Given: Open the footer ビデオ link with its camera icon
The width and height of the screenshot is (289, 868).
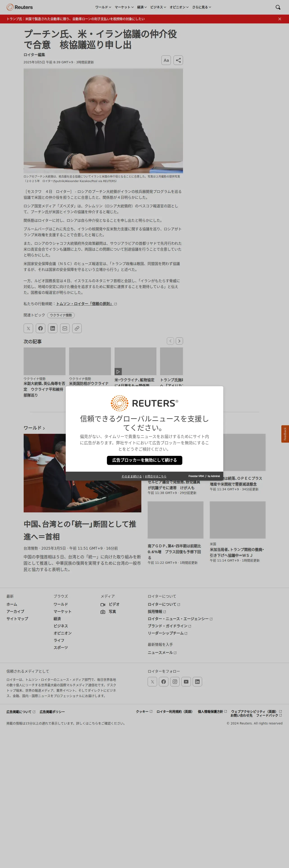Looking at the screenshot, I should pos(110,604).
